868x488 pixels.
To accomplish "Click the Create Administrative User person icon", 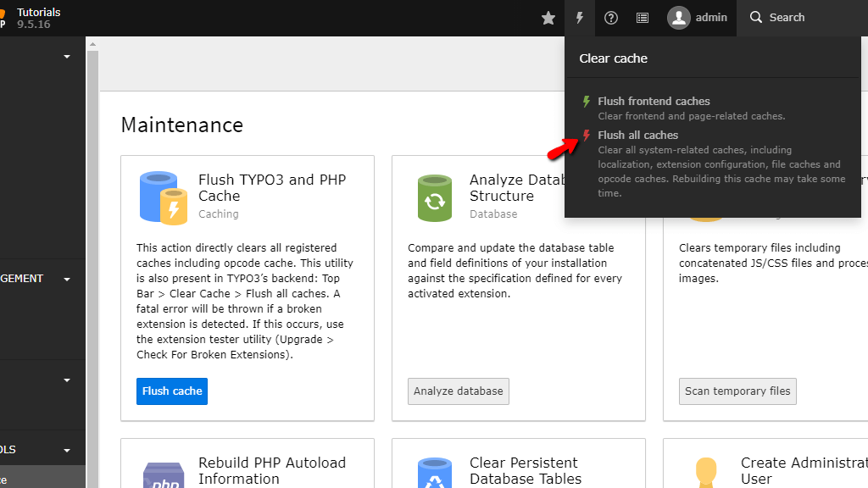I will coord(706,470).
